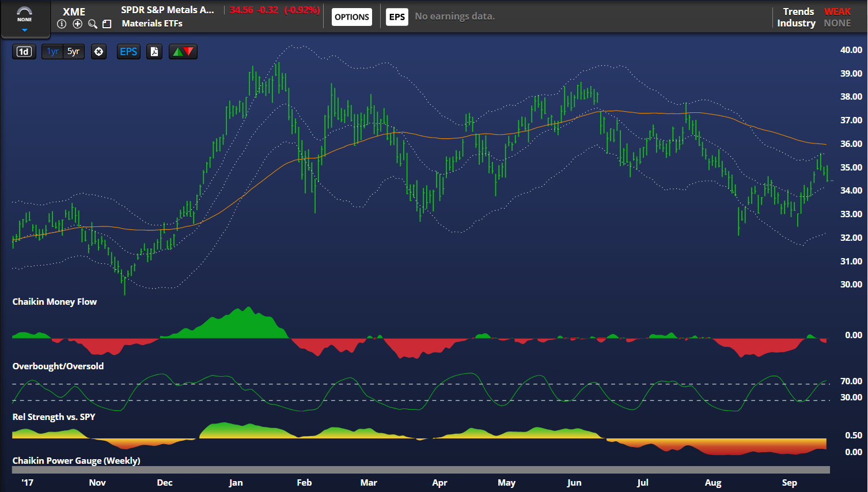Viewport: 868px width, 492px height.
Task: Open the Power Gauge rating dropdown arrow
Action: tap(24, 30)
